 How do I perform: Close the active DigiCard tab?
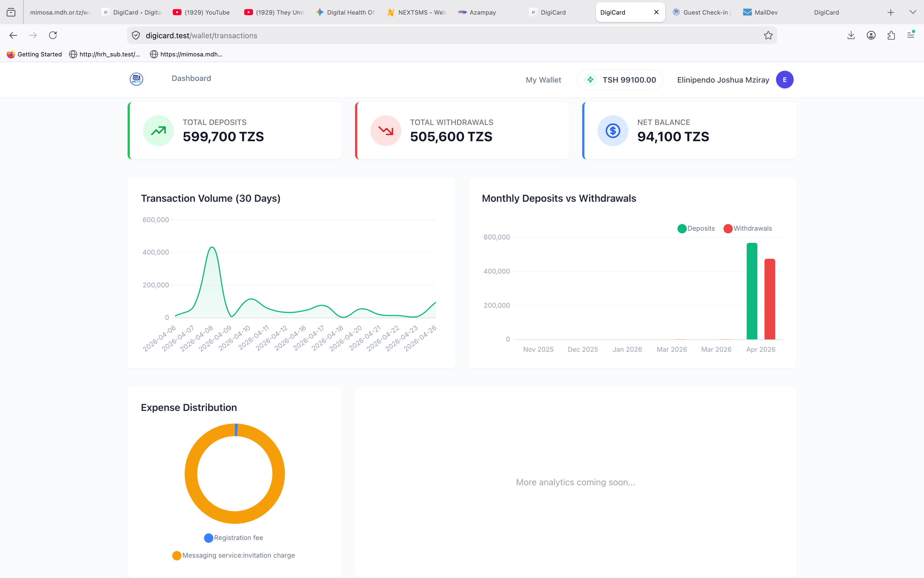click(x=656, y=12)
